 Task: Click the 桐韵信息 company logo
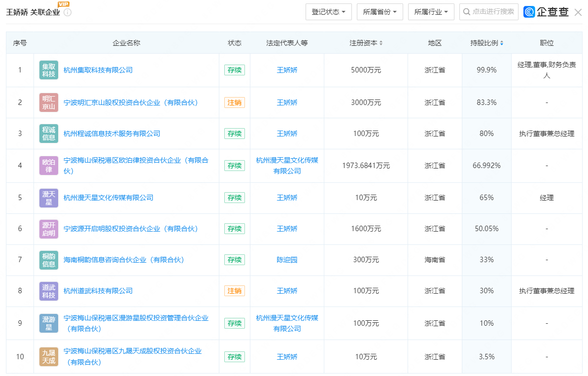click(x=49, y=260)
